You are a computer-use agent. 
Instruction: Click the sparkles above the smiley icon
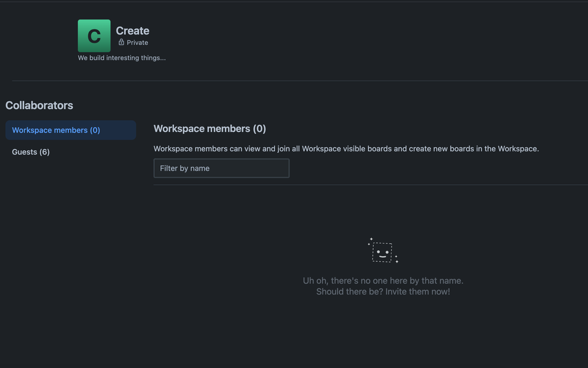[370, 241]
